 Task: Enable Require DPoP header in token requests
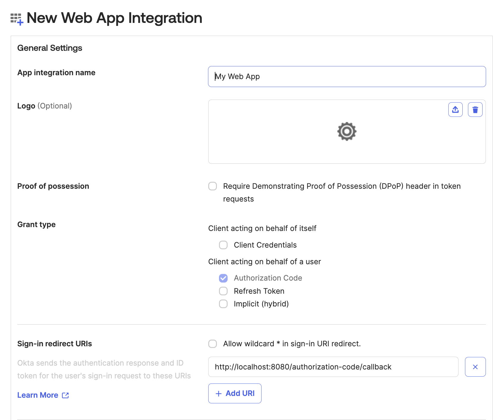(212, 186)
